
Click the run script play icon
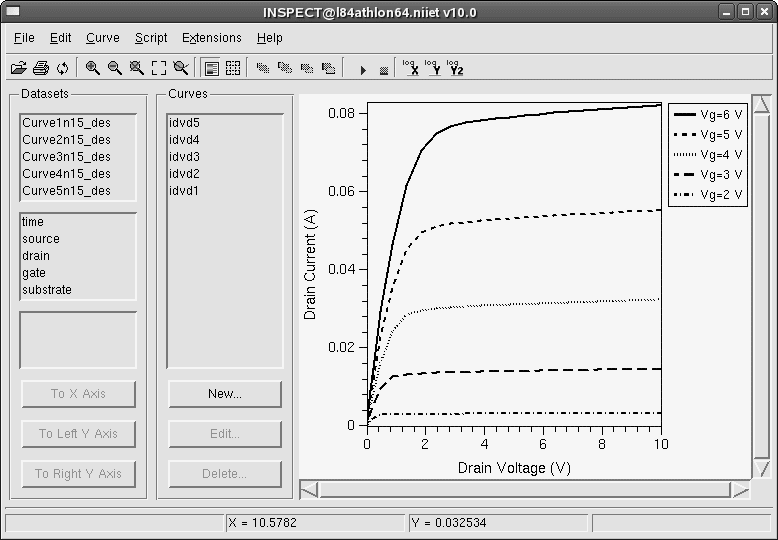point(362,69)
